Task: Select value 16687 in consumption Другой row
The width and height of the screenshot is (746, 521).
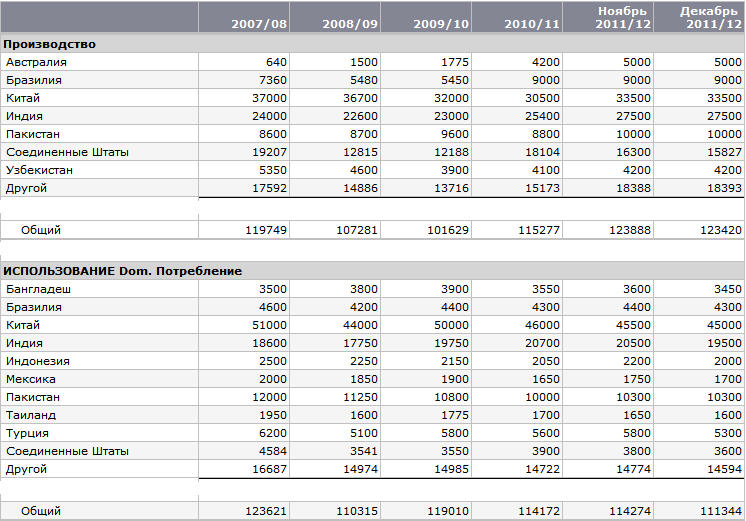Action: pos(270,470)
